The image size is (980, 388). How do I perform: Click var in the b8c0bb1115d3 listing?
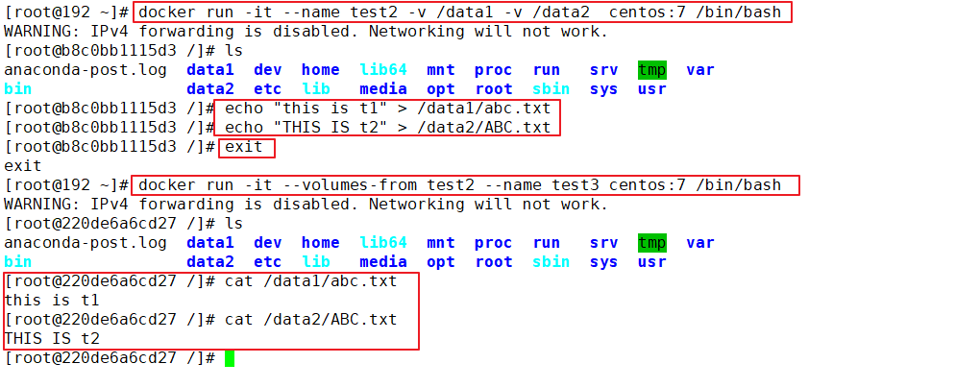click(700, 70)
